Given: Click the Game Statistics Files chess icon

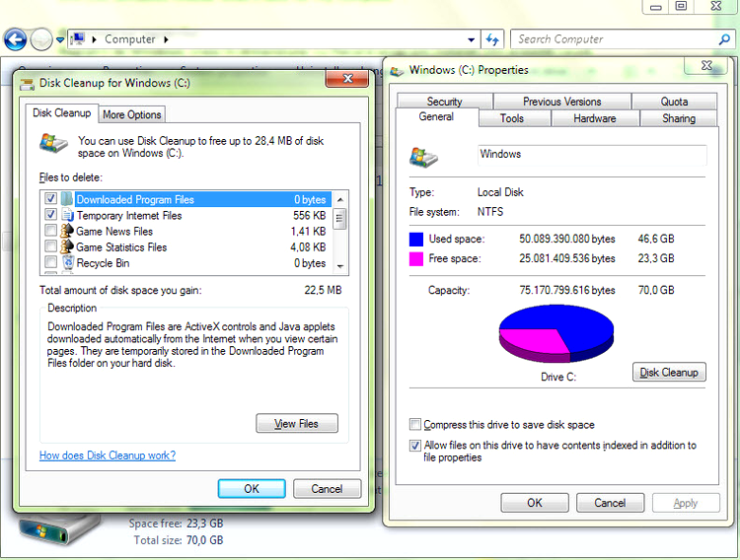Looking at the screenshot, I should coord(67,246).
